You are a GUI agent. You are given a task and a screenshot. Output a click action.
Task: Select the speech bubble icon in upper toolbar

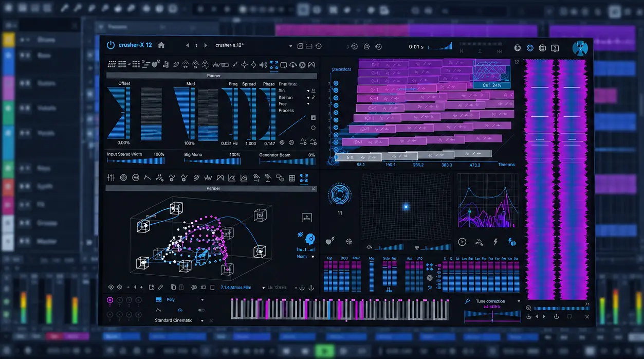pos(283,64)
